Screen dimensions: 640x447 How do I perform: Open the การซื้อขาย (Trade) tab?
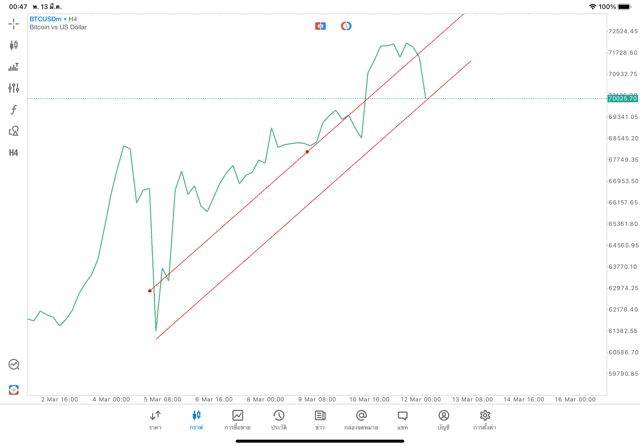237,420
